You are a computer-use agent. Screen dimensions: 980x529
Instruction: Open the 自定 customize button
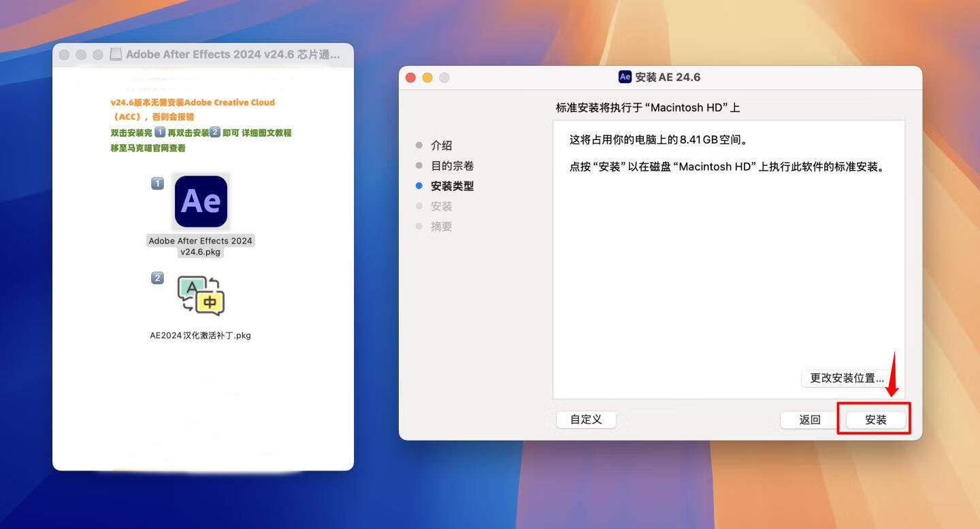(586, 420)
